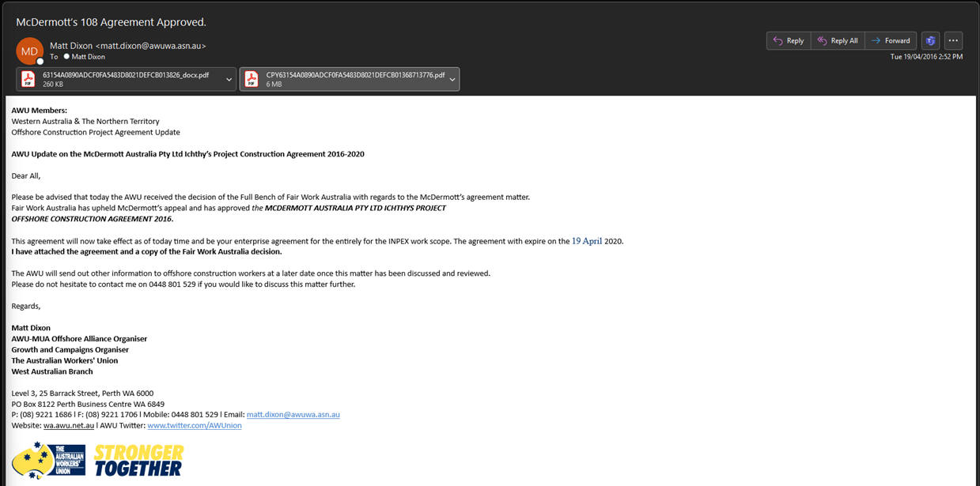Click the Australian Workers' Union logo image
This screenshot has height=486, width=980.
[48, 461]
